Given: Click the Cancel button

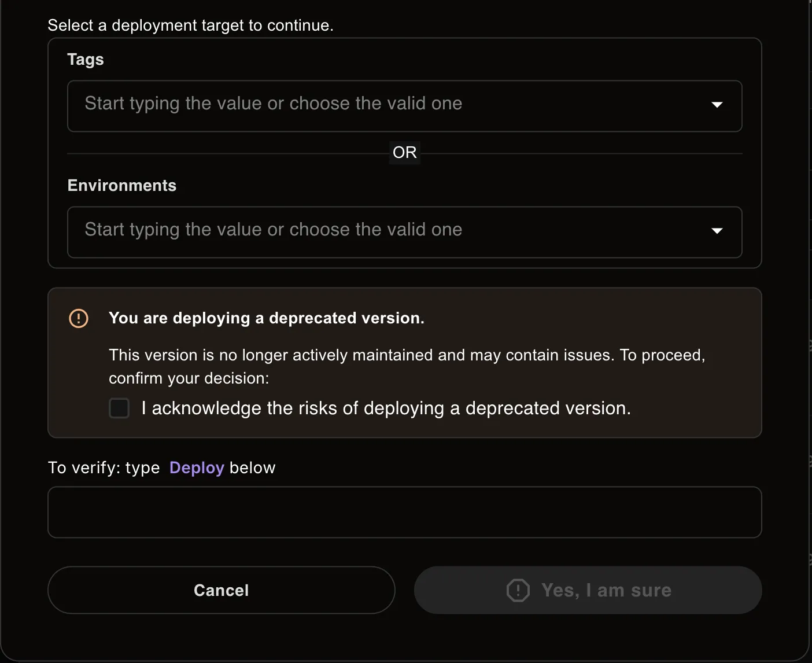Looking at the screenshot, I should point(221,590).
